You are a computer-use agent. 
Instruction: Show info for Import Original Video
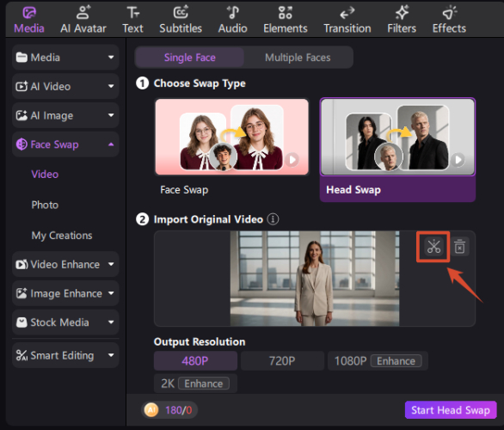pos(273,219)
